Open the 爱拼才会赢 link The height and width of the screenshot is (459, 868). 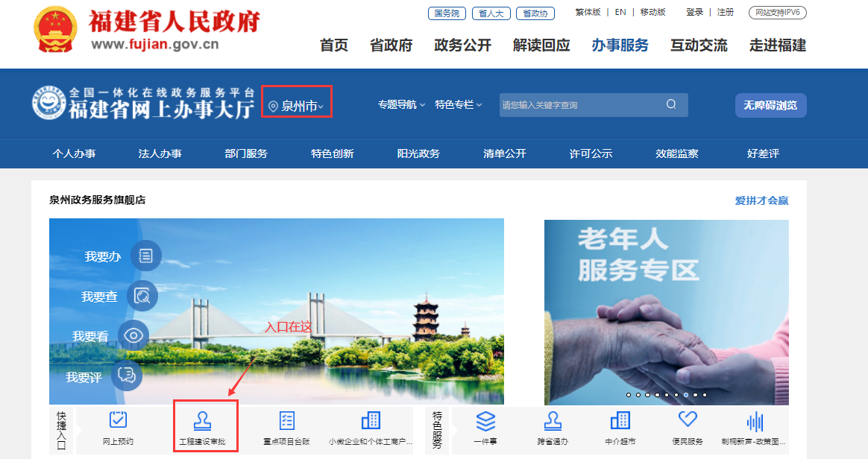(x=761, y=200)
